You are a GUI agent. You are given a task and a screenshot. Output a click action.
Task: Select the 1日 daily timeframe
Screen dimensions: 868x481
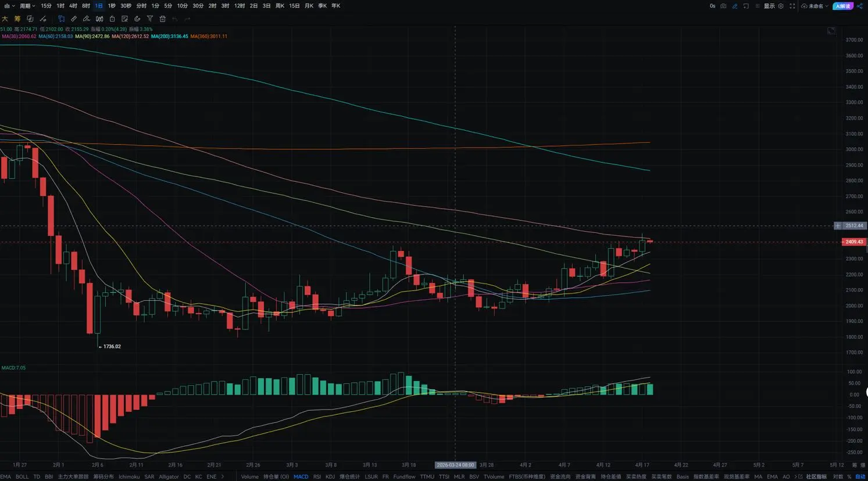click(99, 6)
